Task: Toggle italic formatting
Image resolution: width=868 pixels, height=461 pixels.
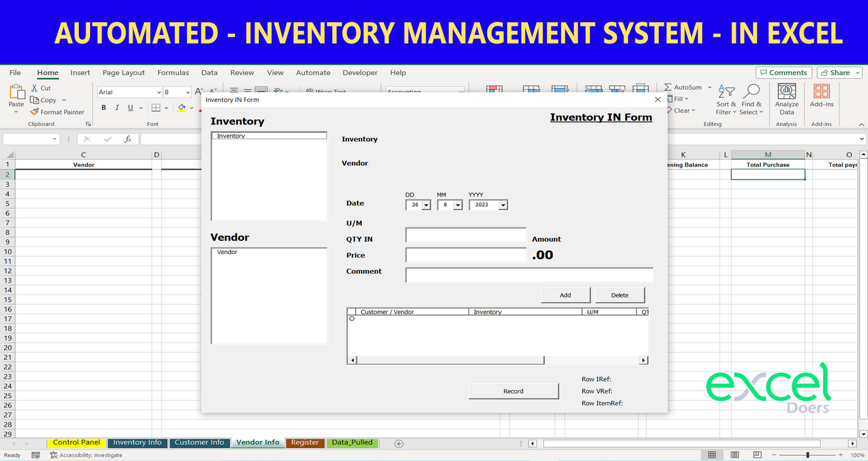Action: pos(117,108)
